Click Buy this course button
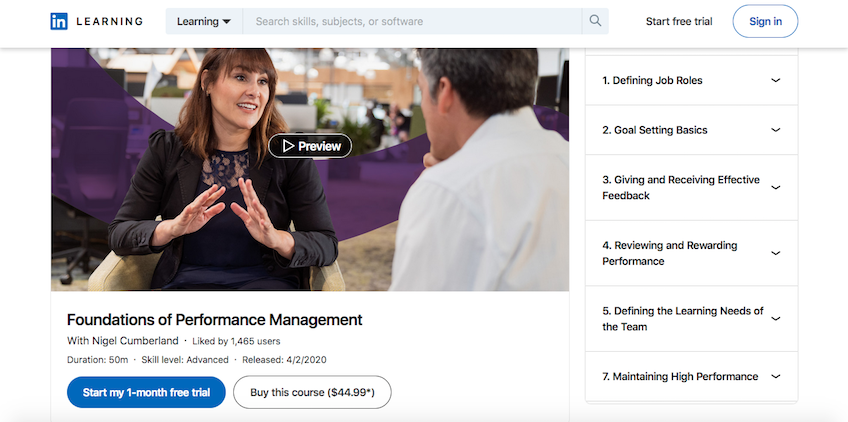848x422 pixels. point(312,392)
